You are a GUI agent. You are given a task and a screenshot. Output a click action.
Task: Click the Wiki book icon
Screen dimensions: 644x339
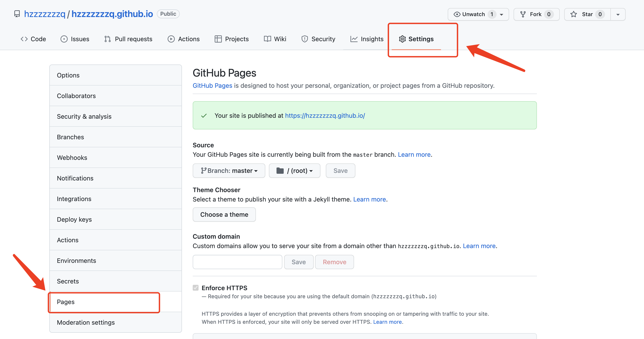pyautogui.click(x=267, y=39)
